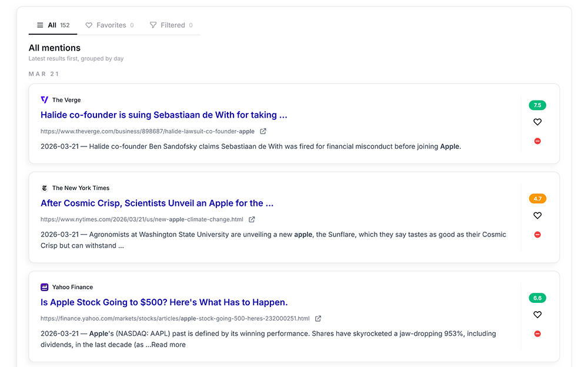Click the All mentions heading

click(54, 48)
